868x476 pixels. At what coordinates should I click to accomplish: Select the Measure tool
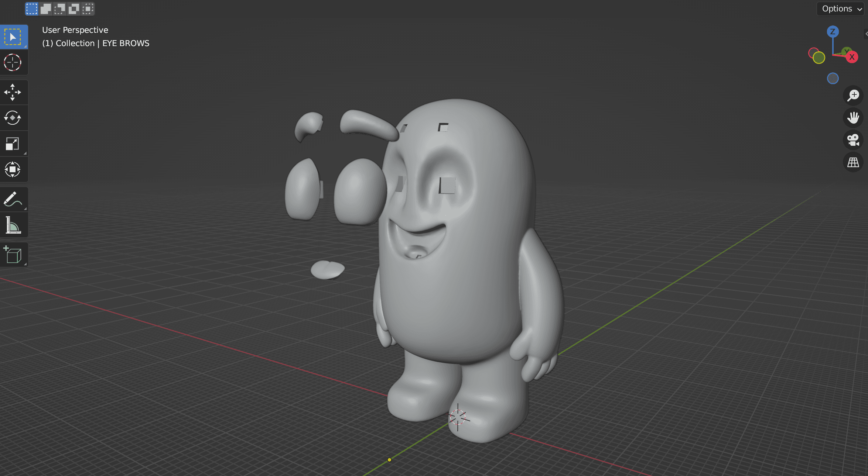pos(13,225)
